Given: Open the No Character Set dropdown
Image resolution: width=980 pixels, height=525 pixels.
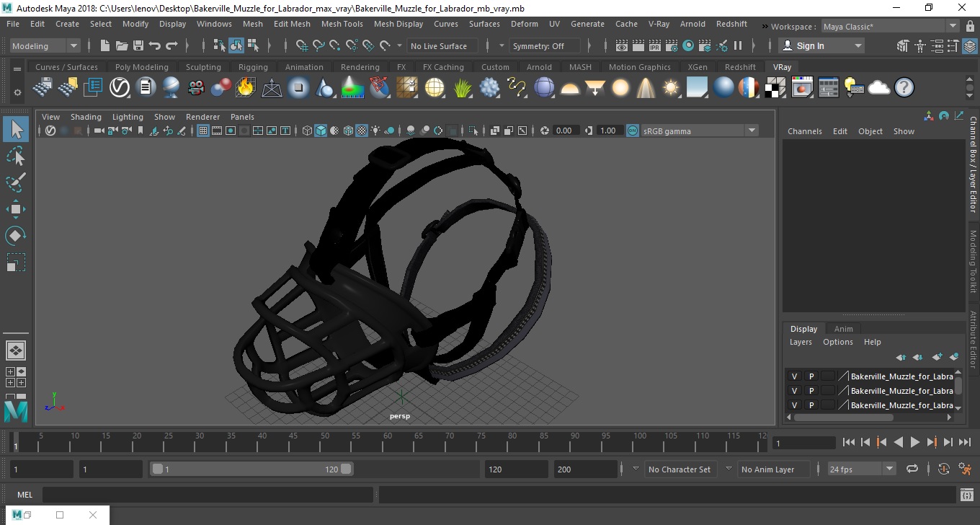Looking at the screenshot, I should [679, 469].
